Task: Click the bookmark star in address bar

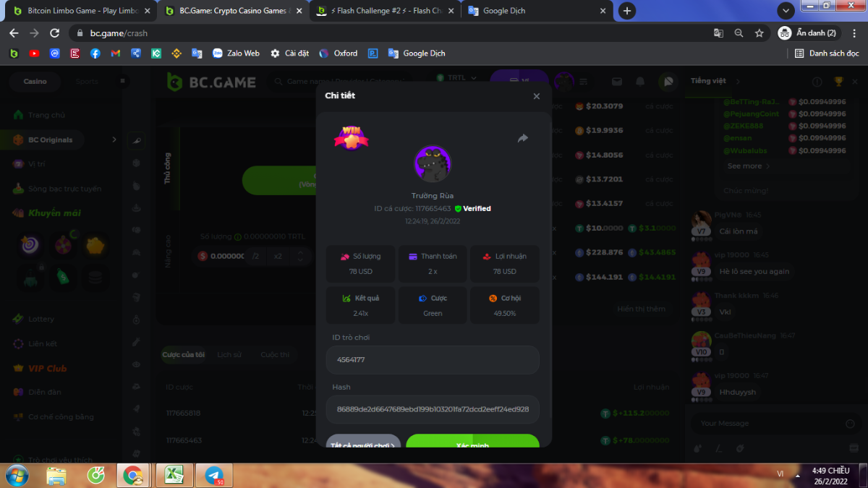Action: (x=759, y=33)
